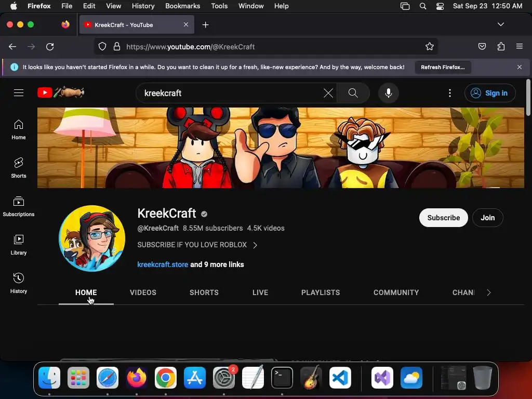Open Terminal from the Dock
The width and height of the screenshot is (532, 399).
coord(282,378)
